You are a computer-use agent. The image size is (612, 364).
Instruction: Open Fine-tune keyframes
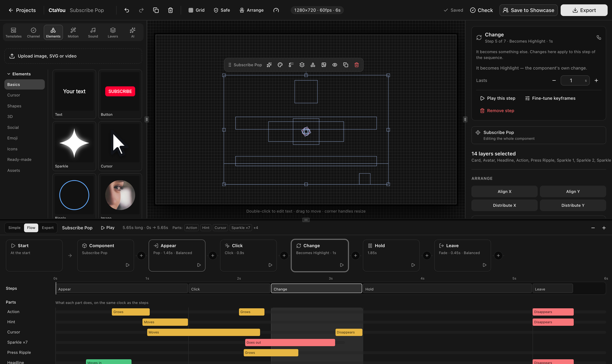coord(550,98)
